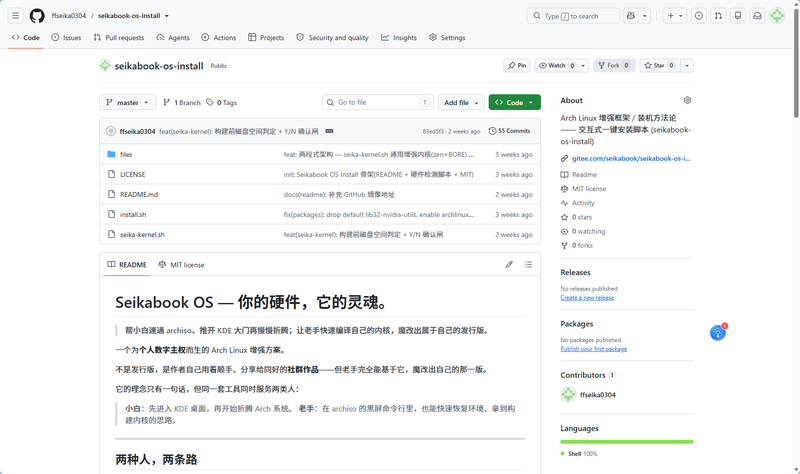Open the hamburger navigation menu
Screen dimensions: 800x474
16,16
